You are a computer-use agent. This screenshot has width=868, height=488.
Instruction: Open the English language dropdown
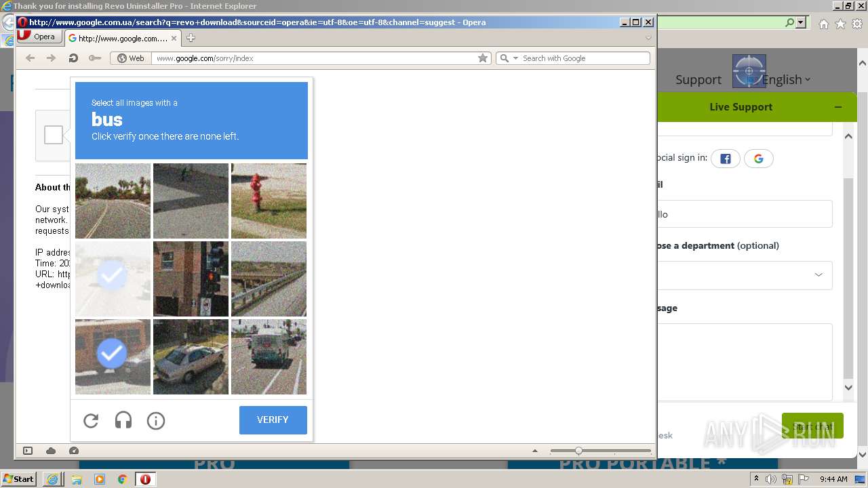point(786,79)
